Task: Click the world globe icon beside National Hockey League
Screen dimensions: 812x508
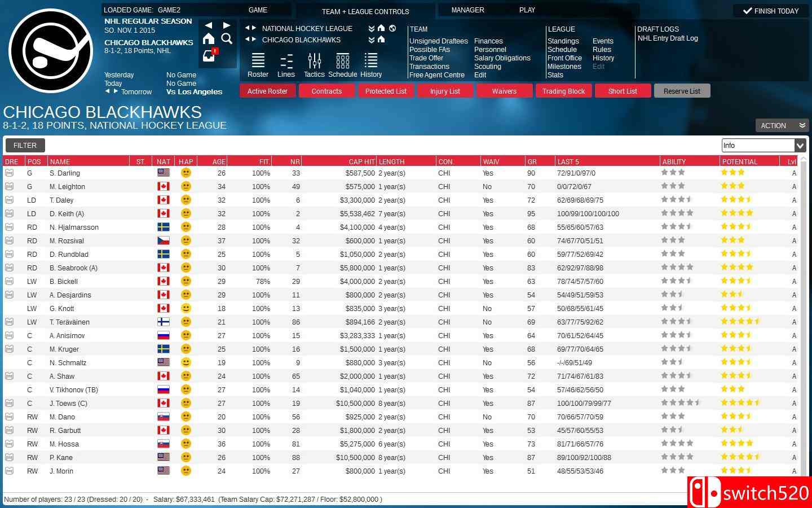Action: pyautogui.click(x=392, y=28)
